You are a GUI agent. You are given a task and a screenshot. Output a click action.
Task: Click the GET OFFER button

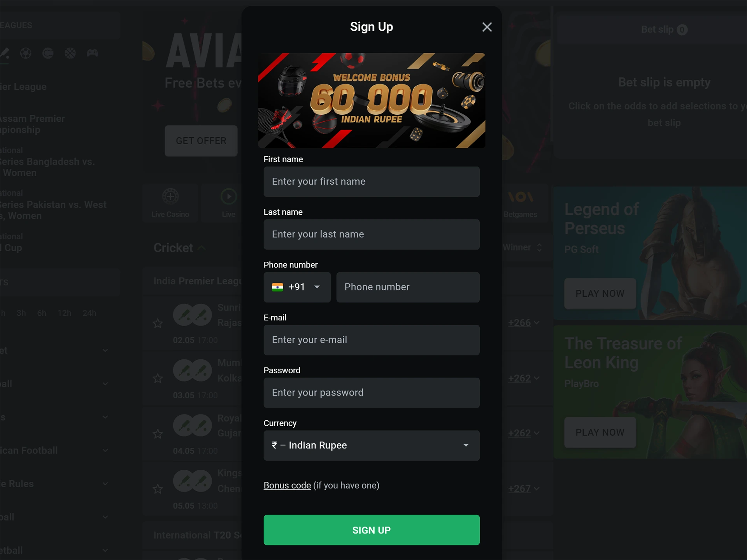[x=202, y=141]
